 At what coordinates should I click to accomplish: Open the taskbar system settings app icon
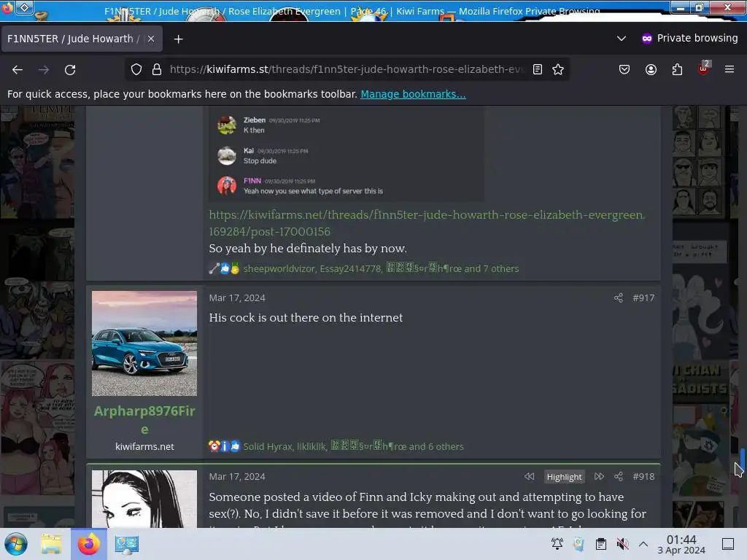click(x=127, y=544)
